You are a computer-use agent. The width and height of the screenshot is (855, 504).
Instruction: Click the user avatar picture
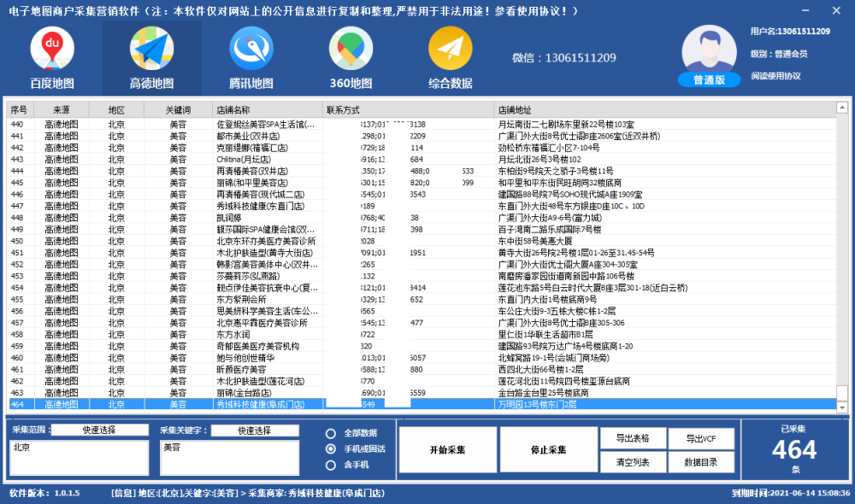pyautogui.click(x=709, y=50)
